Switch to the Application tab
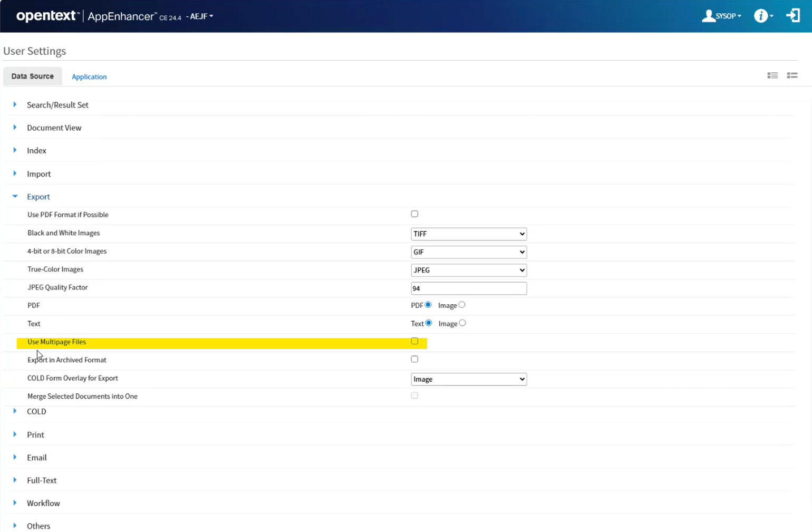 click(89, 77)
